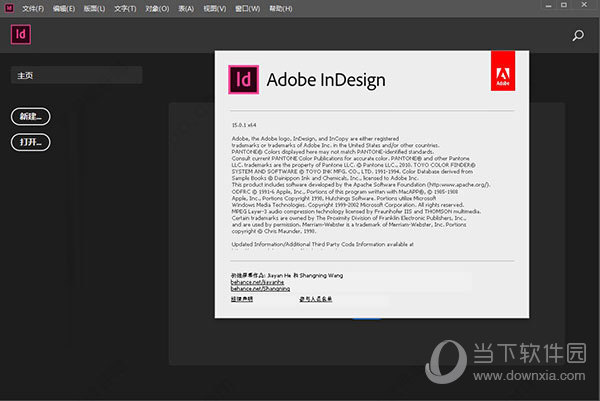600x401 pixels.
Task: Open the 对象(O) menu
Action: tap(156, 8)
